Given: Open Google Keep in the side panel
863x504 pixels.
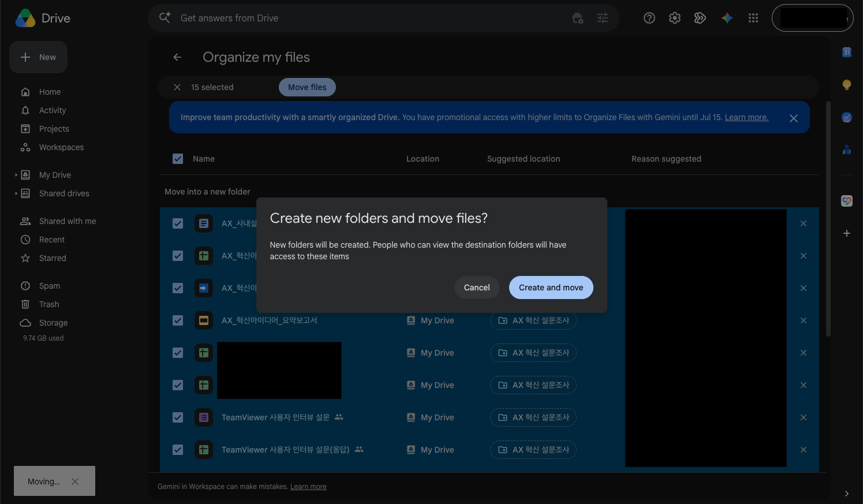Looking at the screenshot, I should click(x=847, y=85).
